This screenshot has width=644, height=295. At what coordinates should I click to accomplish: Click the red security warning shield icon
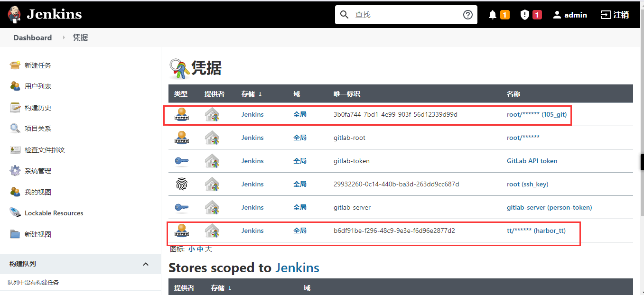[523, 14]
